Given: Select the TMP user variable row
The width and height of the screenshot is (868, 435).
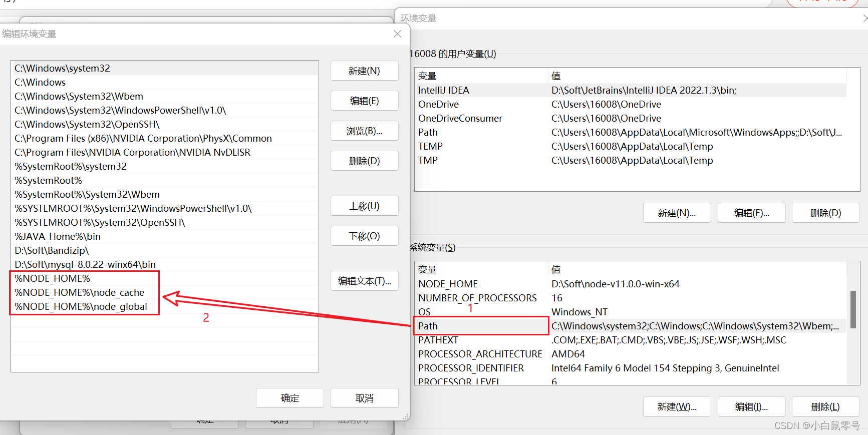Looking at the screenshot, I should [631, 160].
